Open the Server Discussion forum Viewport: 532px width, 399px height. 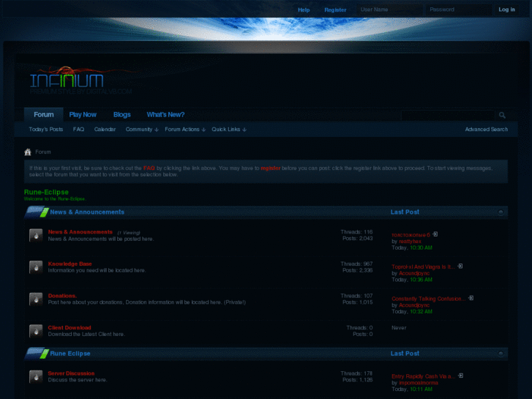tap(71, 373)
